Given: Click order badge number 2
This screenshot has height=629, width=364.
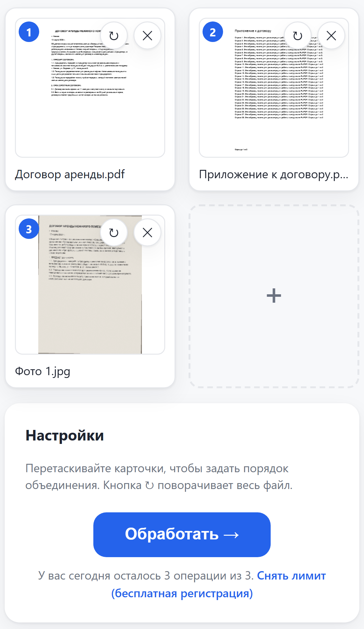Looking at the screenshot, I should [x=213, y=32].
